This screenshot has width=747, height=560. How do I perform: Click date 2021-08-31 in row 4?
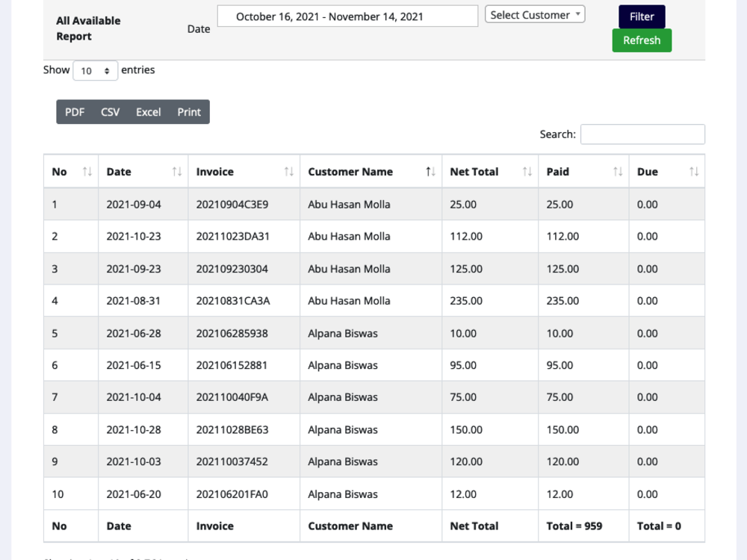tap(134, 301)
